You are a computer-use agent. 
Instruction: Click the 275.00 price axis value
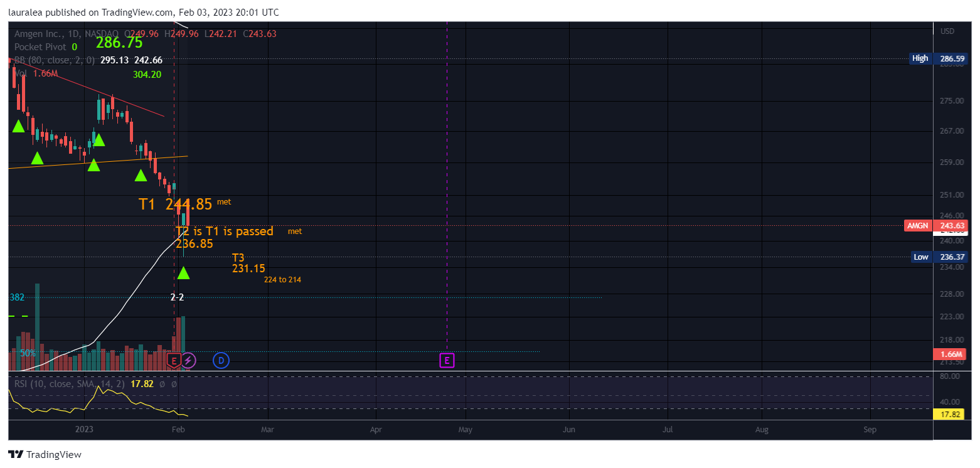coord(951,101)
